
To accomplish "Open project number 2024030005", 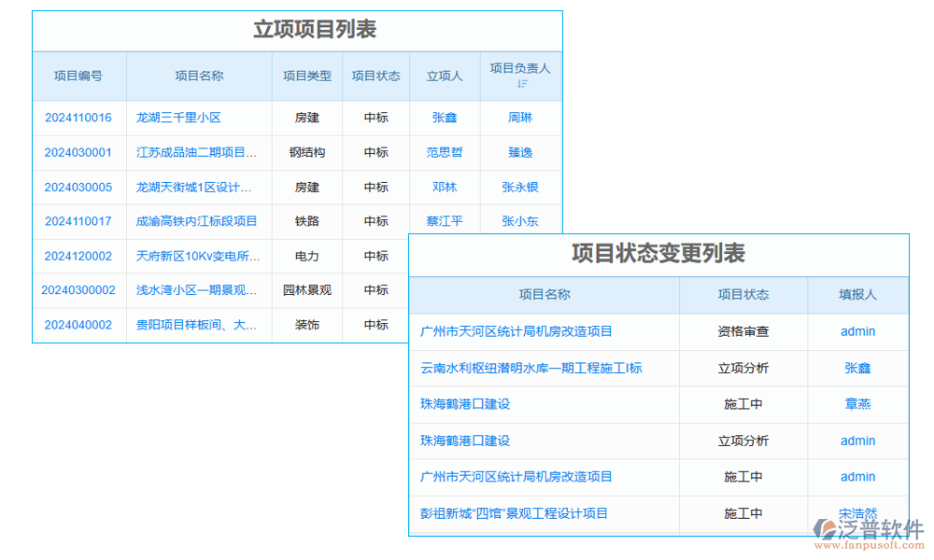I will 79,187.
